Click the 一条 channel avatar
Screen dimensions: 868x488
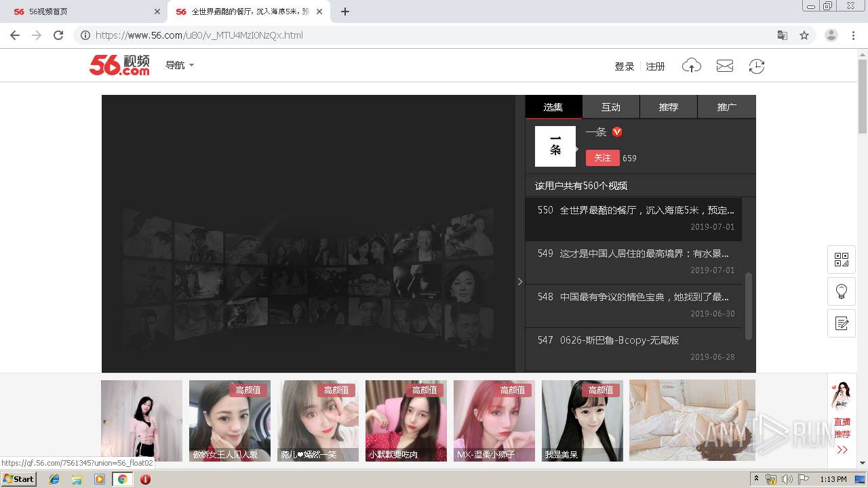coord(555,146)
